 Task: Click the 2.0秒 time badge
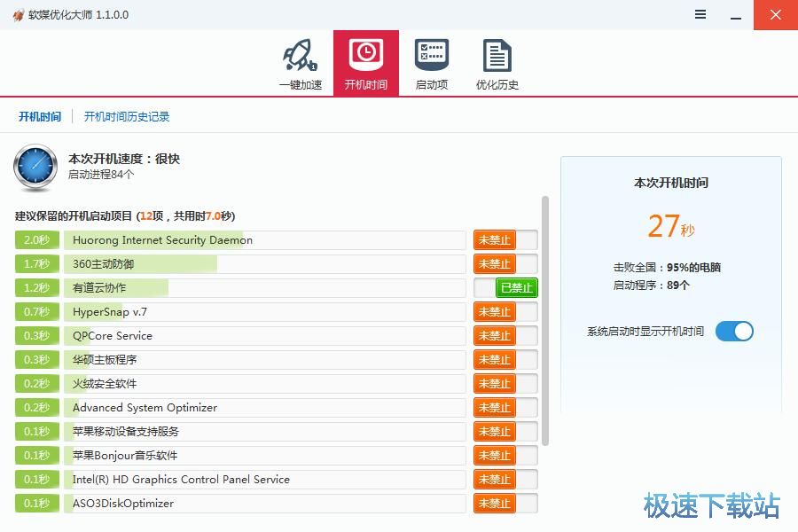[36, 239]
